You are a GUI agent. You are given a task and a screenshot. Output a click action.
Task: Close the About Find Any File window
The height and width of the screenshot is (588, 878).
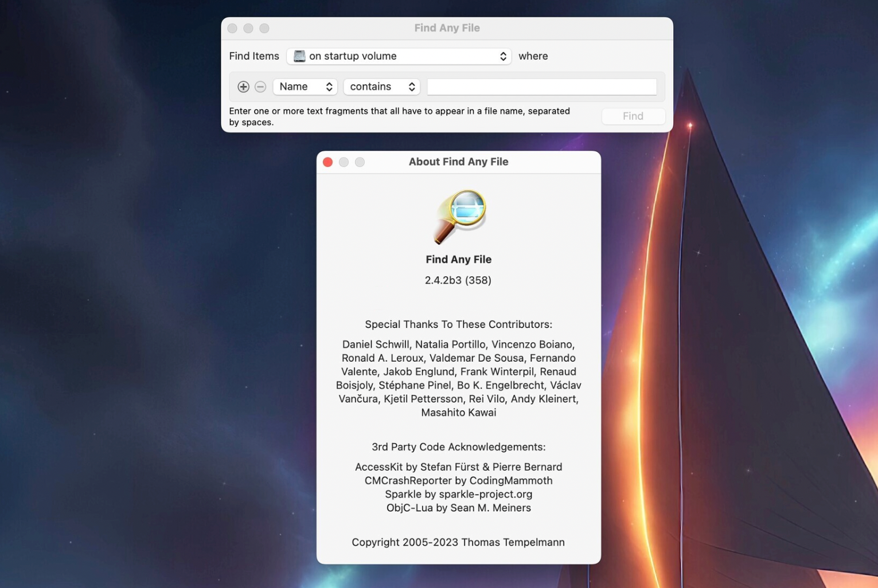click(328, 162)
